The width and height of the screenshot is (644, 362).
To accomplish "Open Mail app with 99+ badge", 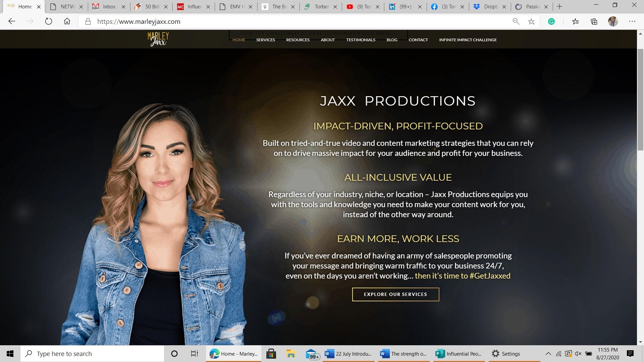I will click(312, 354).
